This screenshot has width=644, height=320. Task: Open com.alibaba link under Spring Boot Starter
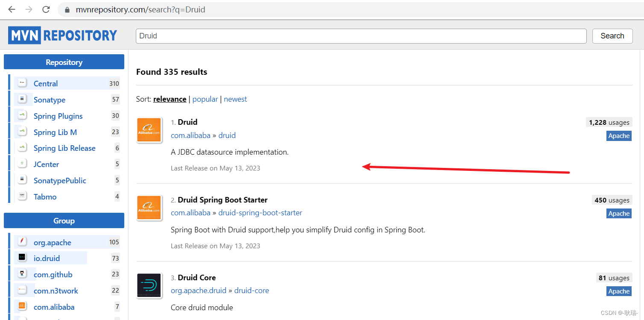(190, 213)
